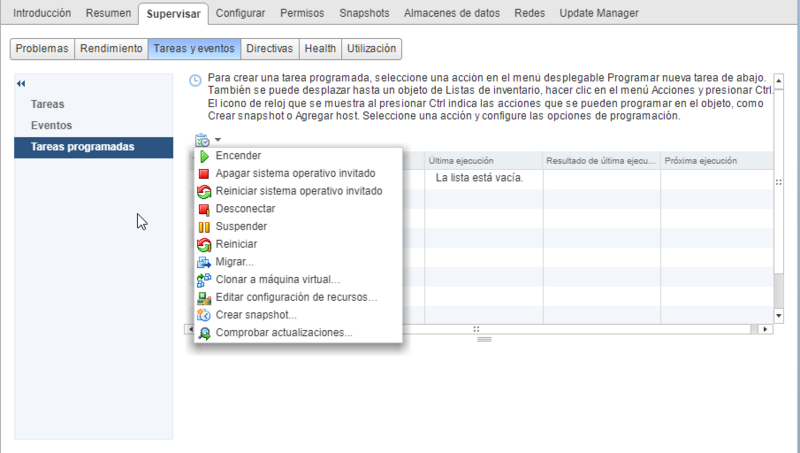Switch to the Configurar tab
800x453 pixels.
240,13
